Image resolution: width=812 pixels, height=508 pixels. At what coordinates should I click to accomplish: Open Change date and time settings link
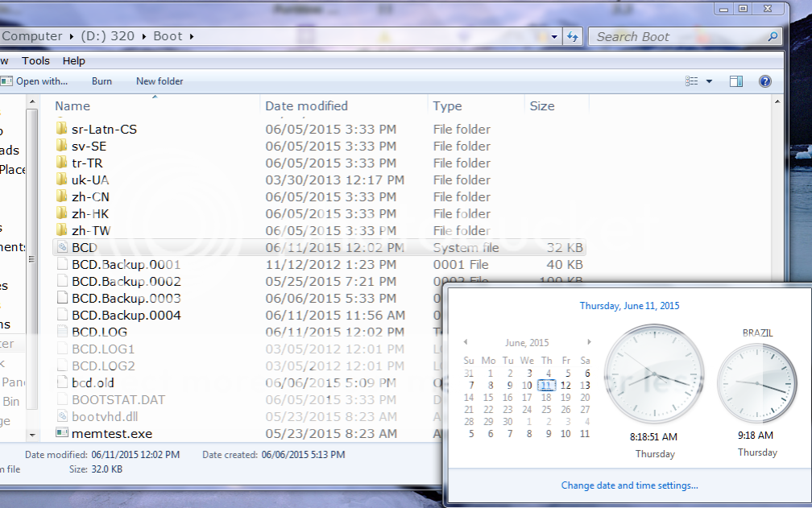[x=629, y=485]
